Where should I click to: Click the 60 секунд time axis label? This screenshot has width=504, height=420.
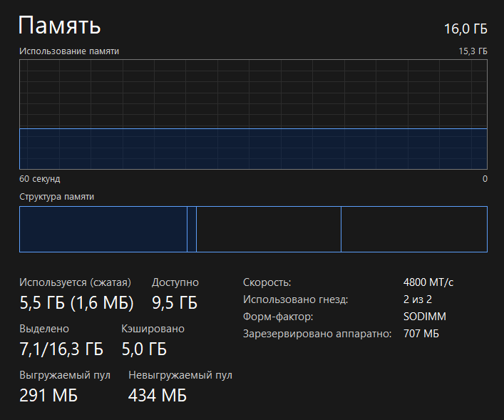pyautogui.click(x=39, y=179)
